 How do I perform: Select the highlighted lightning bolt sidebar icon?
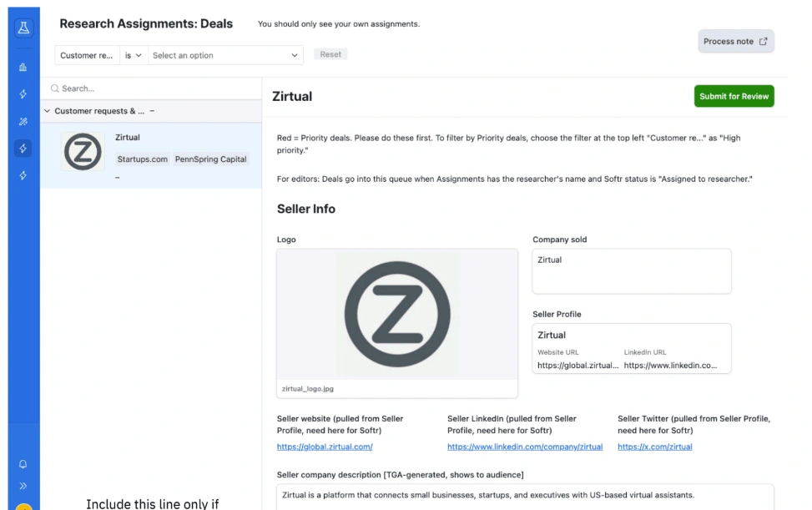click(x=23, y=149)
